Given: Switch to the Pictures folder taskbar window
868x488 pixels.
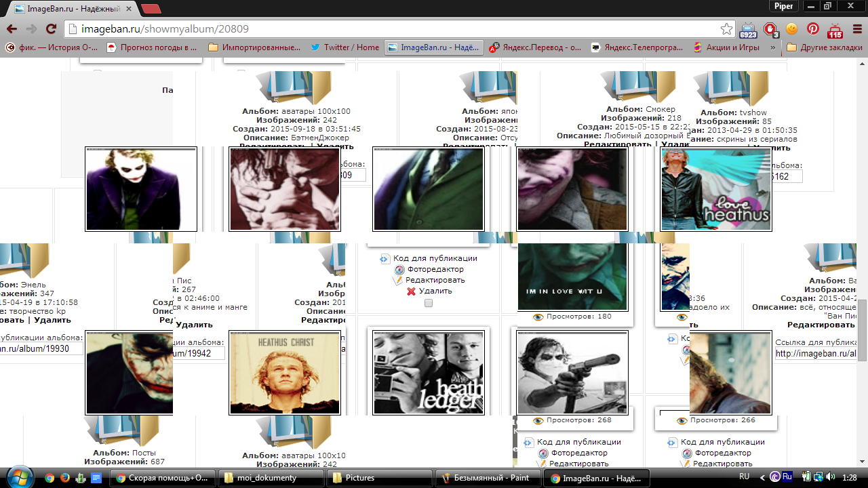Looking at the screenshot, I should coord(379,478).
